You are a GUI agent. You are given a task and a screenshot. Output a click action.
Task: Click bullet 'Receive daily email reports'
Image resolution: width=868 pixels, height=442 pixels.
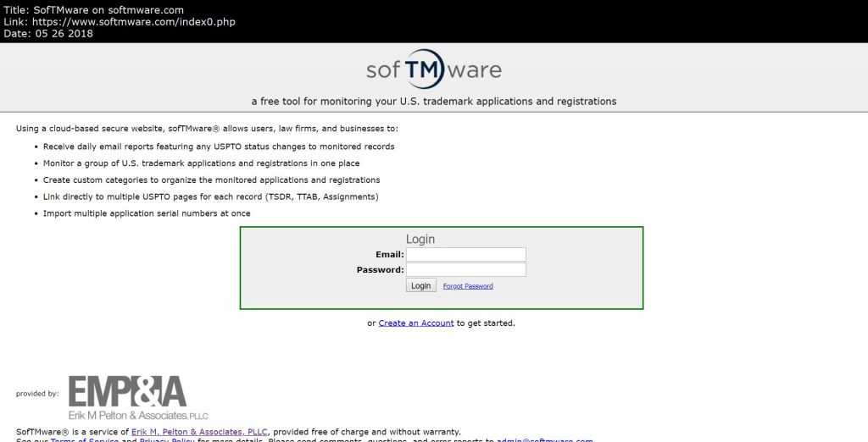click(219, 146)
